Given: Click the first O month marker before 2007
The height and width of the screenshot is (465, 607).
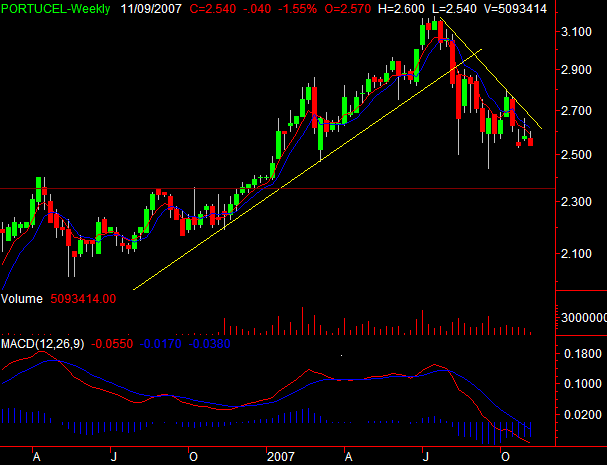Looking at the screenshot, I should tap(193, 457).
